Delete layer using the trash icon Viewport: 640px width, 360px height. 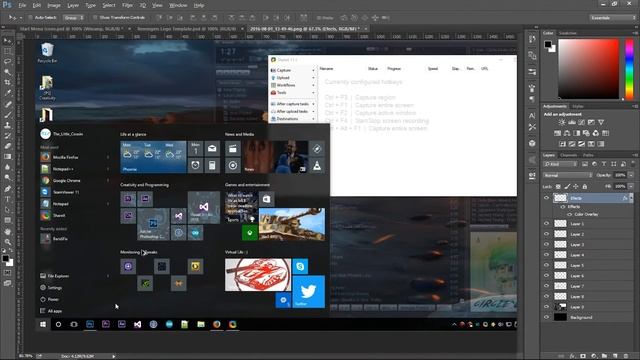point(626,356)
